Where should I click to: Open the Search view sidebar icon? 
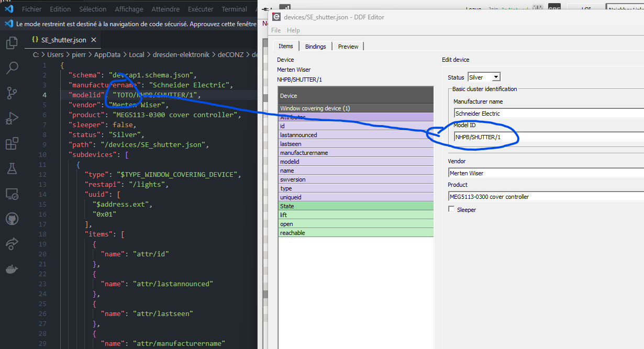(12, 68)
